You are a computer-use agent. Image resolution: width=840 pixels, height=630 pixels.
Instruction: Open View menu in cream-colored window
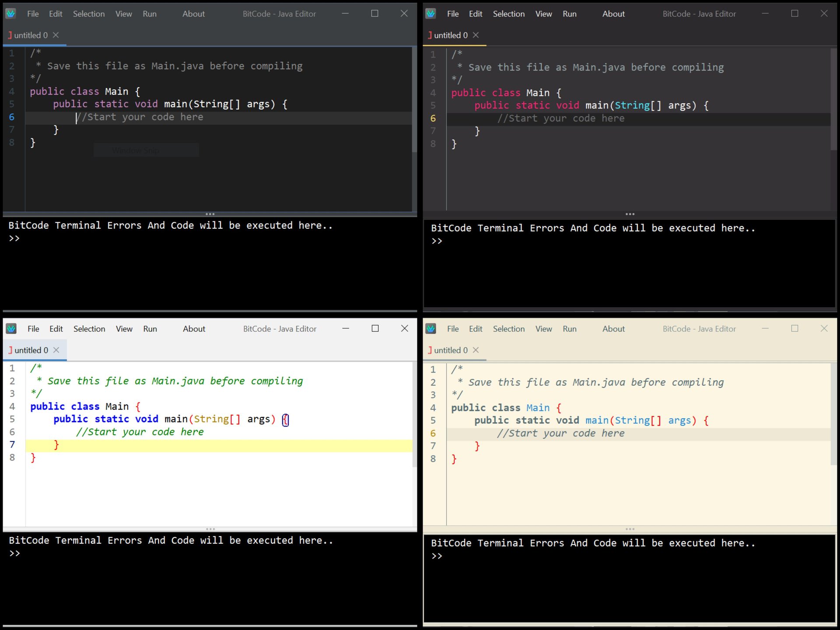[x=543, y=329]
